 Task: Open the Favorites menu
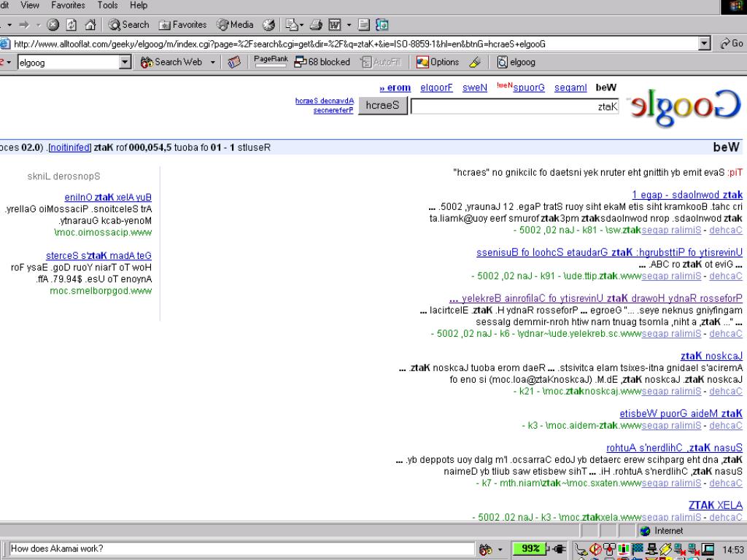tap(68, 5)
